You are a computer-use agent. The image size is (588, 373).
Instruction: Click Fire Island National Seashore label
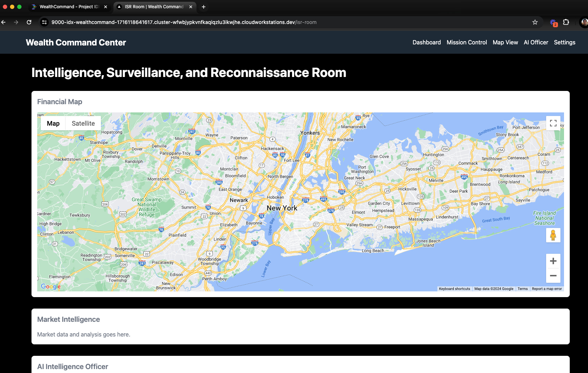pos(544,218)
